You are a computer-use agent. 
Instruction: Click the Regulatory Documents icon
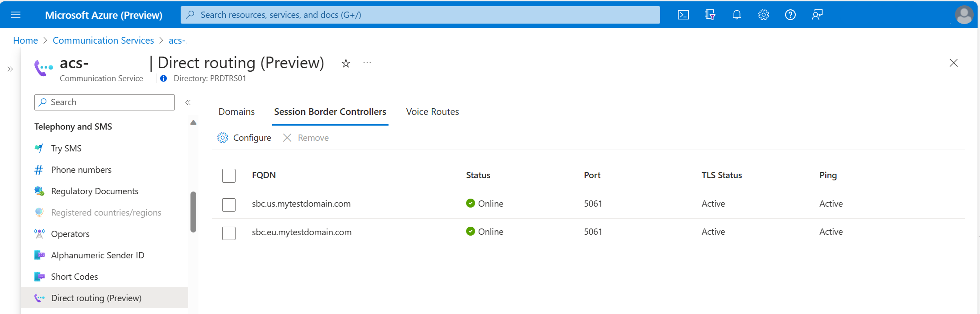pos(39,191)
